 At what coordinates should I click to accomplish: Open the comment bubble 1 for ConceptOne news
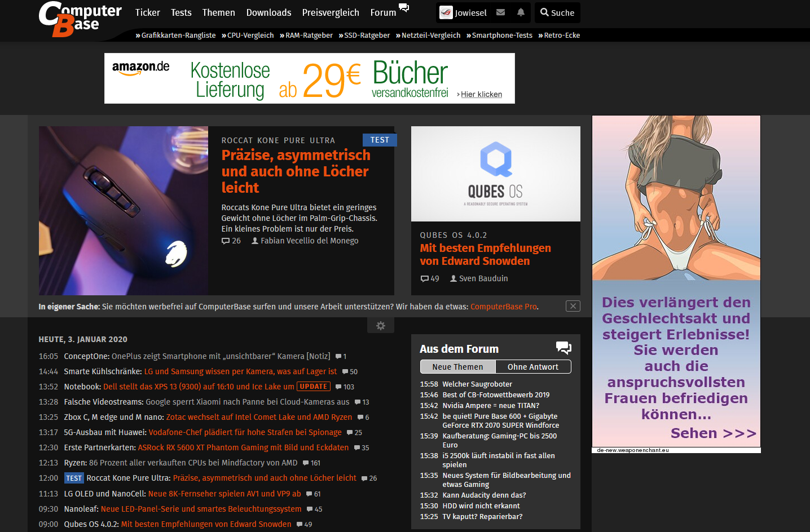click(341, 357)
